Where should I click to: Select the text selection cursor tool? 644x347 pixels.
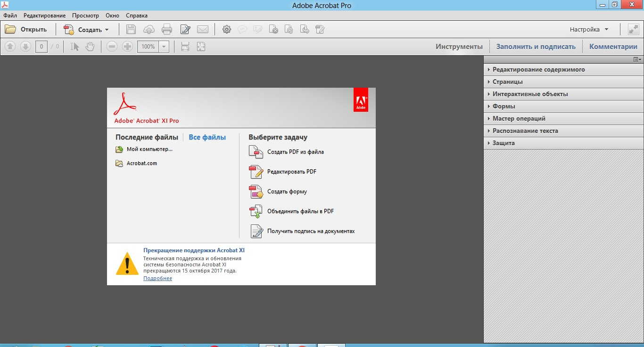(x=74, y=46)
